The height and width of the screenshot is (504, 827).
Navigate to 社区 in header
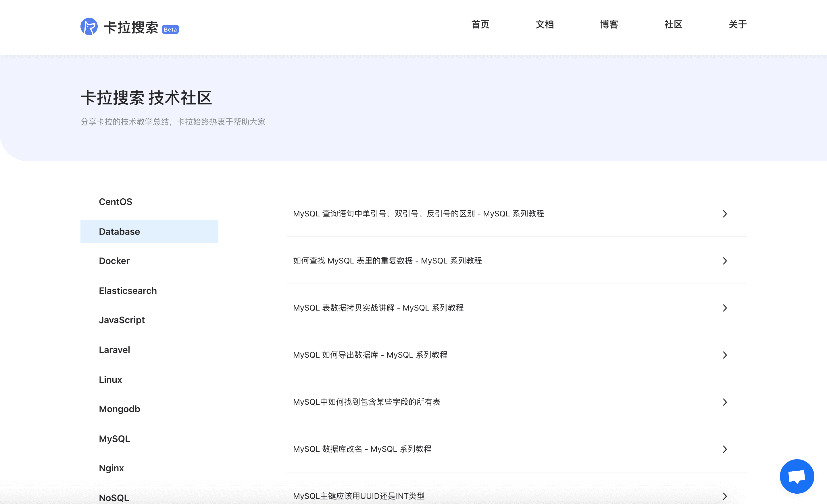(673, 24)
